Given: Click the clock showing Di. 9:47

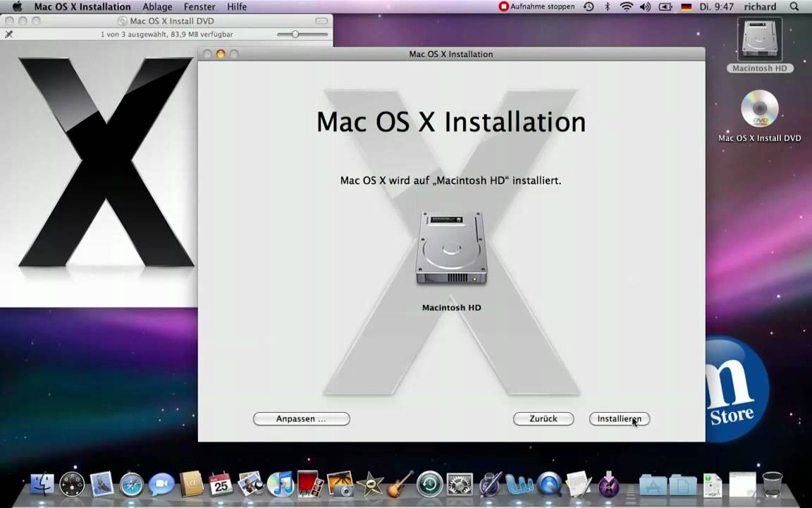Looking at the screenshot, I should click(716, 7).
